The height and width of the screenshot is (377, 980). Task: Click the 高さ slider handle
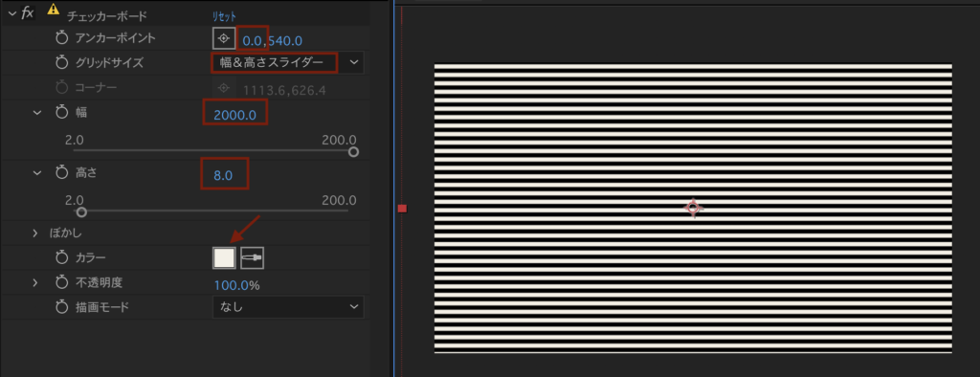[x=81, y=212]
